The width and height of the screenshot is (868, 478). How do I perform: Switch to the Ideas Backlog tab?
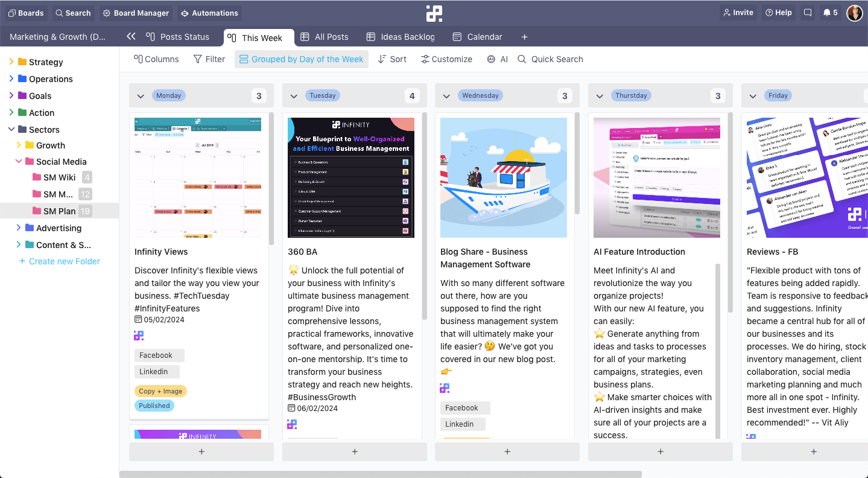(401, 37)
